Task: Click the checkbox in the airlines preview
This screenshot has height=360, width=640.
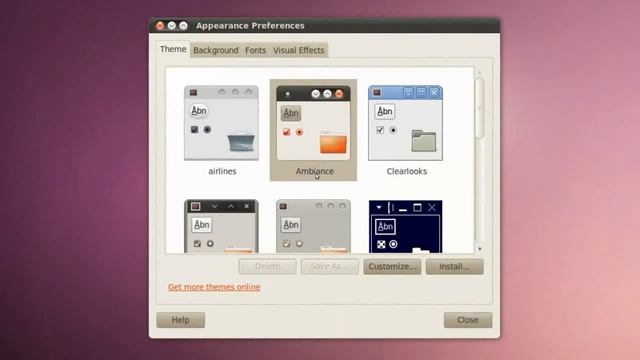Action: coord(194,130)
